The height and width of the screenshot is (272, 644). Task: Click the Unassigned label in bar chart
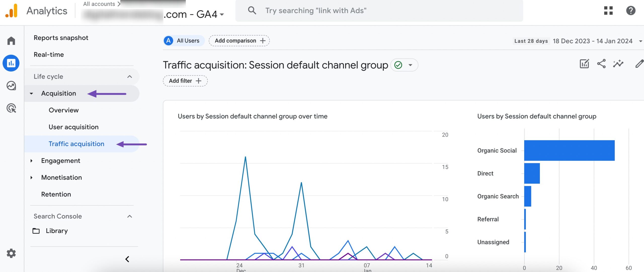point(493,242)
